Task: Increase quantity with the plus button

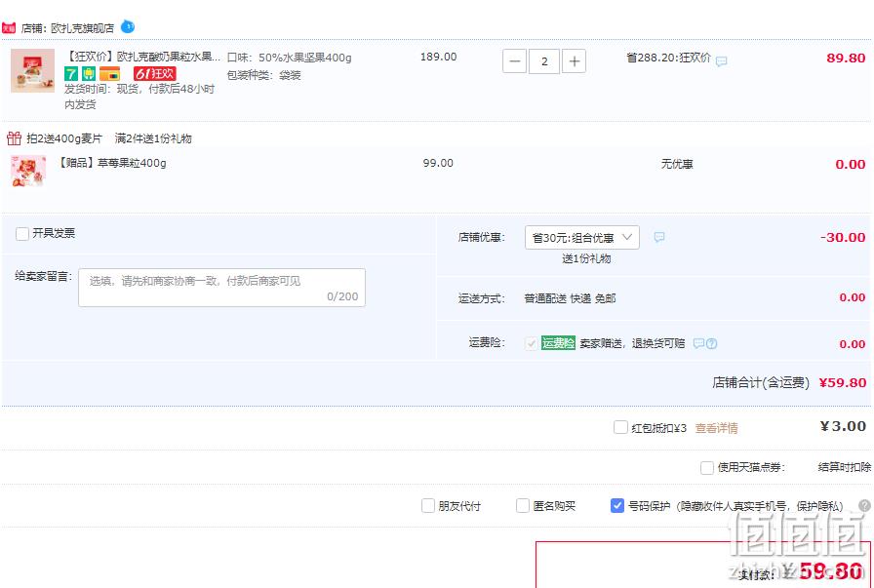Action: click(575, 61)
